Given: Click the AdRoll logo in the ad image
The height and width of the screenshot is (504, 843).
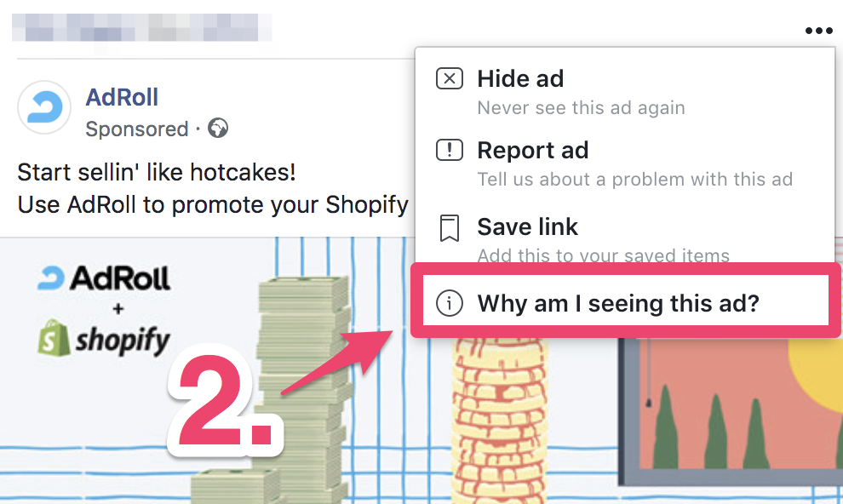Looking at the screenshot, I should (x=104, y=278).
